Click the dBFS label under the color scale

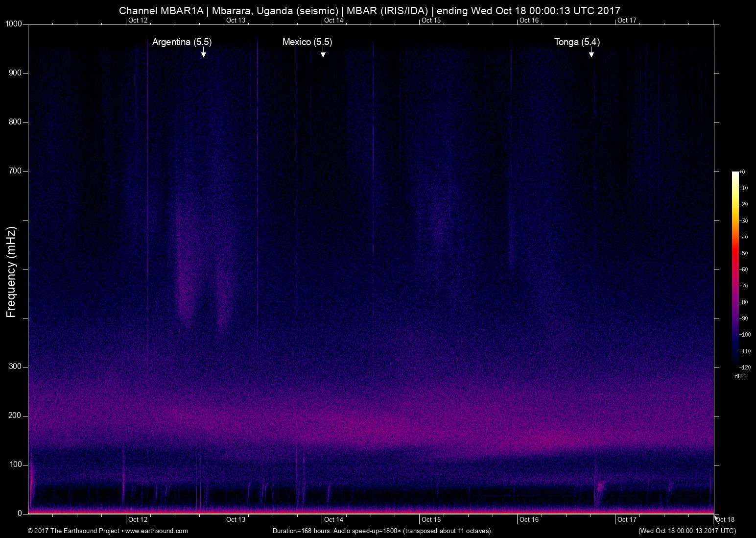tap(740, 376)
